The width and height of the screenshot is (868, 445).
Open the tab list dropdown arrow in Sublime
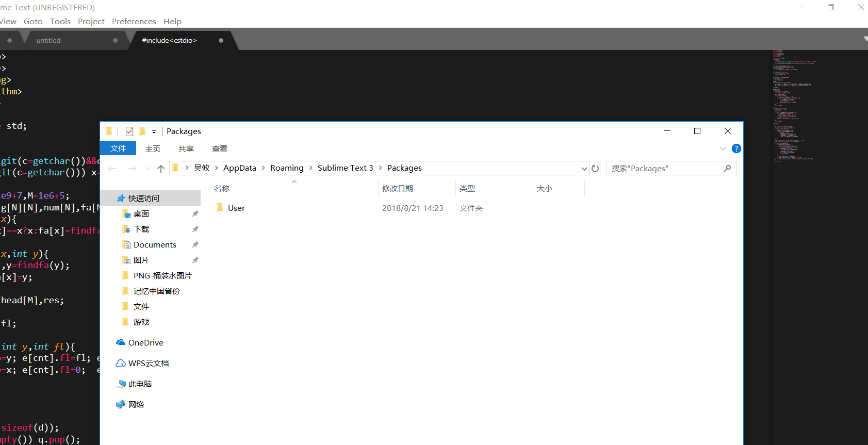[x=865, y=39]
